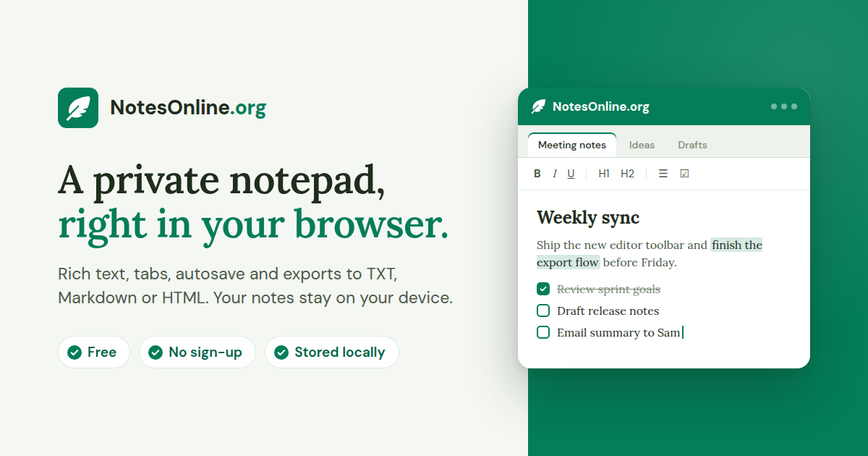Insert a bulleted list from the toolbar

click(x=663, y=174)
